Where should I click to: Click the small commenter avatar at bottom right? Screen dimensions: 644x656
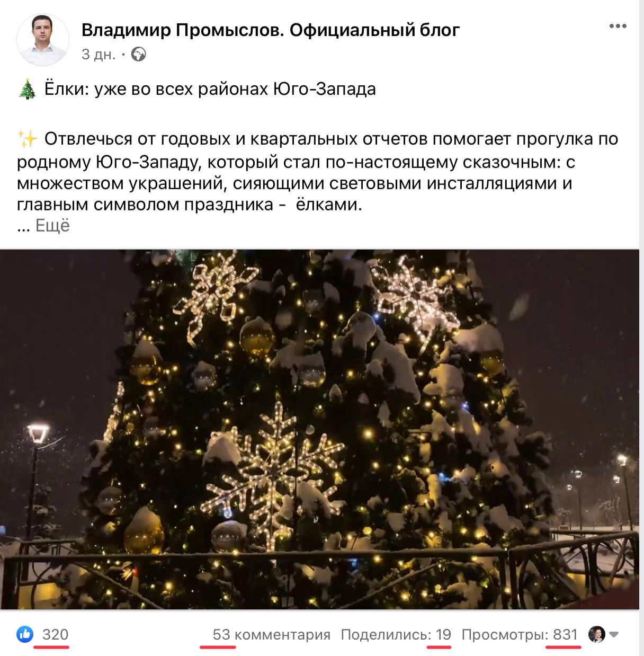(x=597, y=634)
